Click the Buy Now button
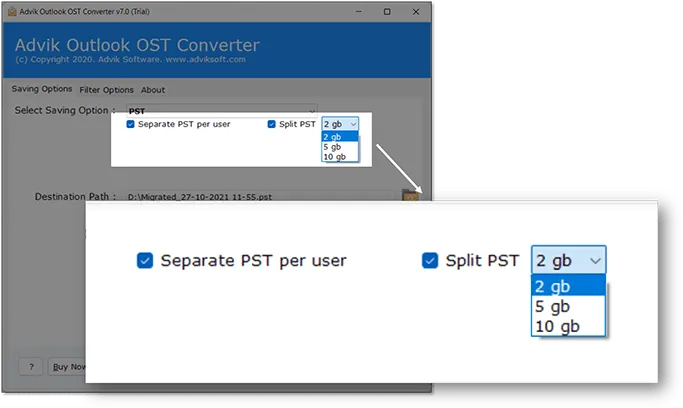683x408 pixels. click(x=68, y=367)
